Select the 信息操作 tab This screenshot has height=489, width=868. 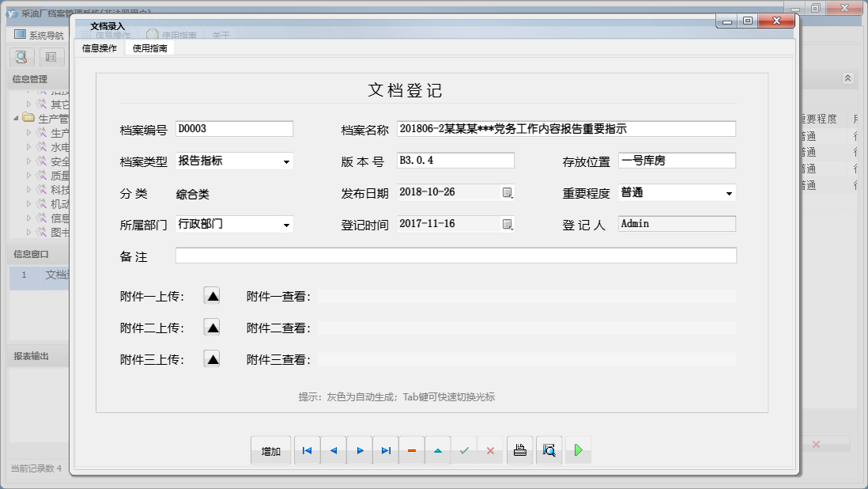tap(100, 48)
